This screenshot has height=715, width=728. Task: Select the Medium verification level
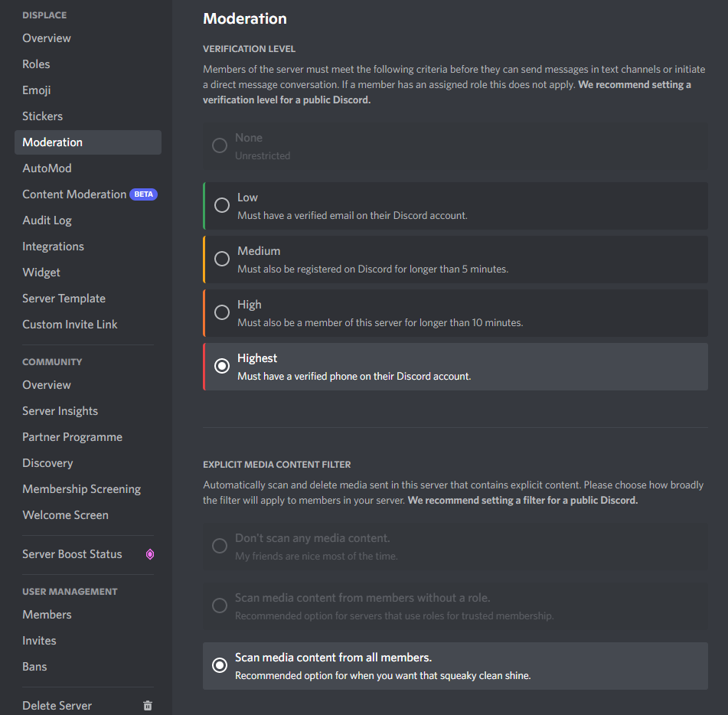(x=222, y=258)
